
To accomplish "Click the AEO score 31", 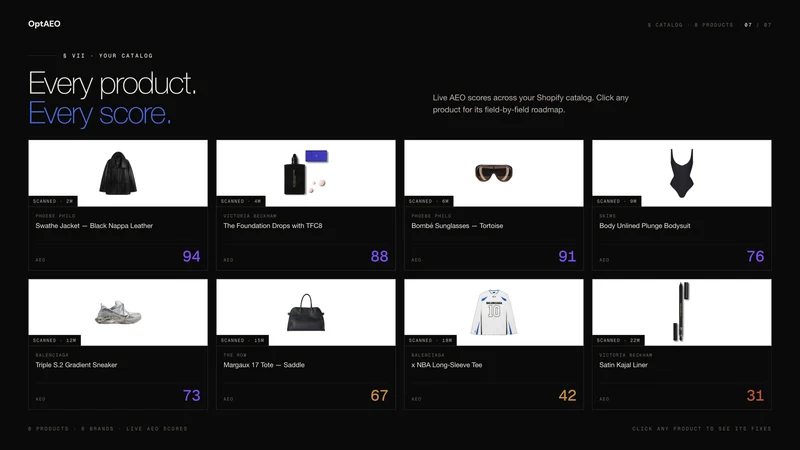I will click(755, 395).
